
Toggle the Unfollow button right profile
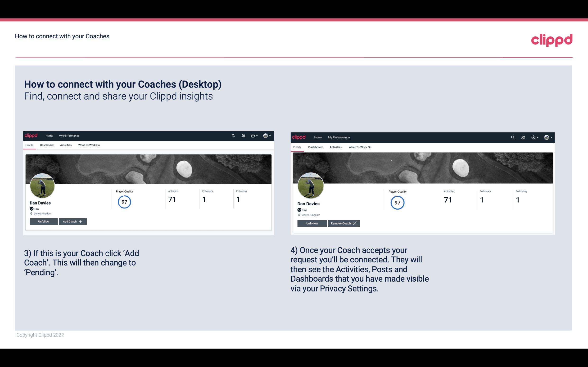coord(312,223)
